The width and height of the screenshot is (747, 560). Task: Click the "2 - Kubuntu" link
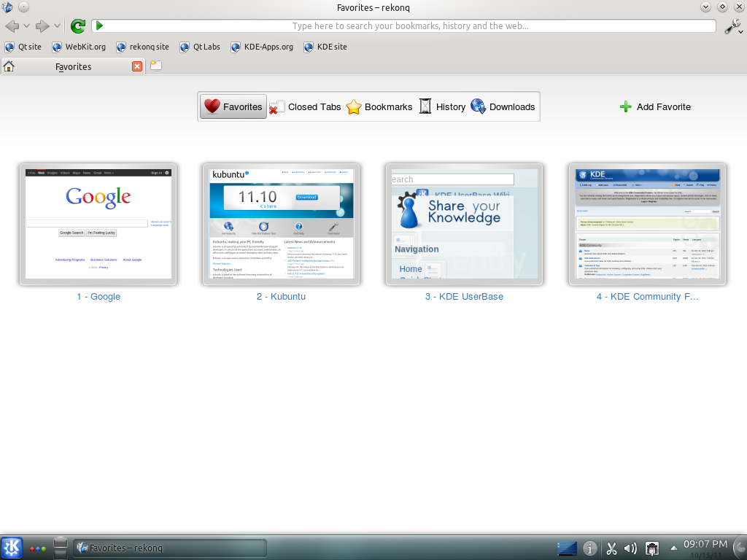[281, 297]
